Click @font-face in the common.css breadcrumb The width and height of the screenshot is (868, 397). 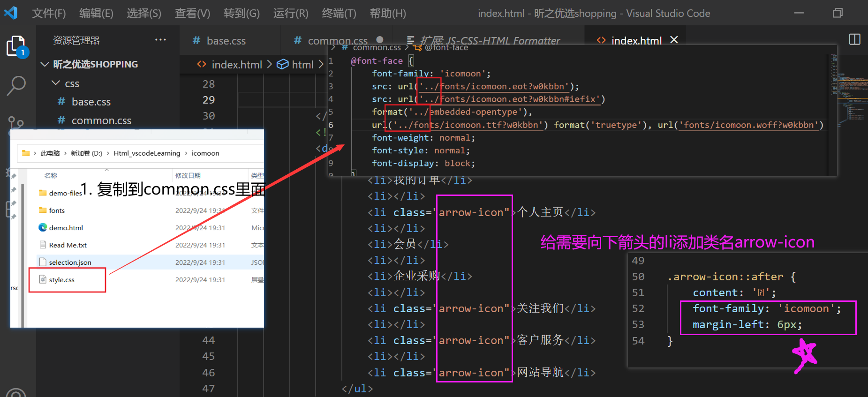pos(446,47)
